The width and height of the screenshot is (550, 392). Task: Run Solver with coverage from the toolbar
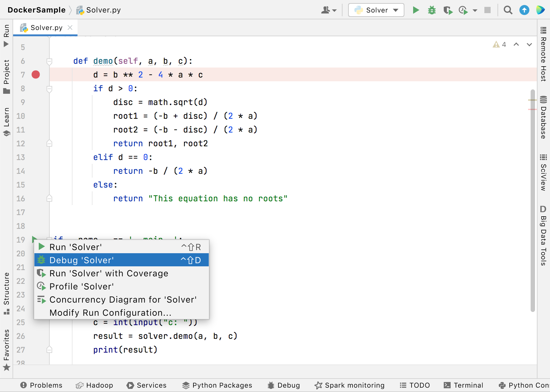pyautogui.click(x=448, y=10)
